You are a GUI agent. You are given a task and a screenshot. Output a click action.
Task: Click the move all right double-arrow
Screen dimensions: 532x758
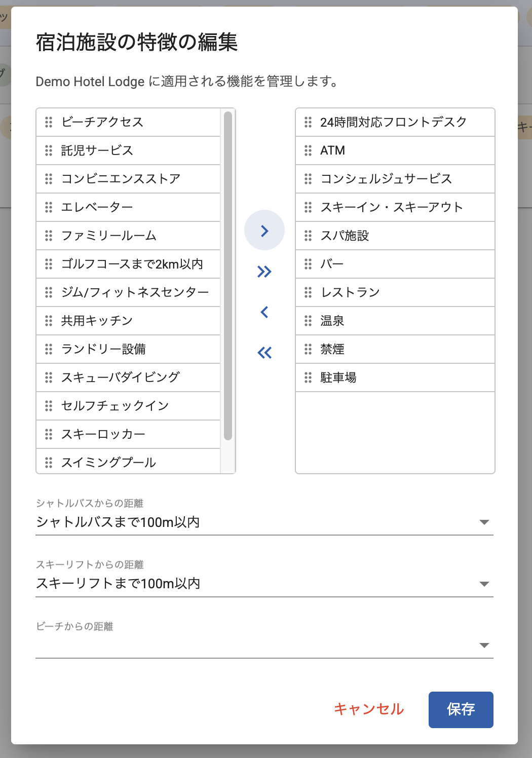[x=264, y=272]
